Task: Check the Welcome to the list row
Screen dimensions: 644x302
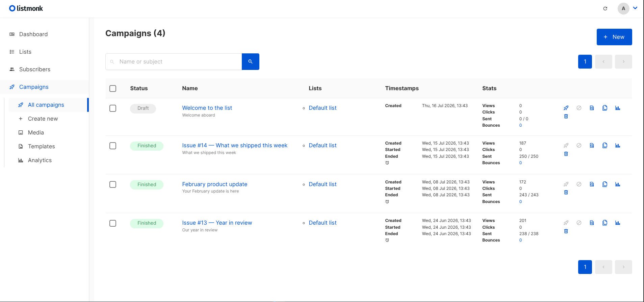Action: pos(113,108)
